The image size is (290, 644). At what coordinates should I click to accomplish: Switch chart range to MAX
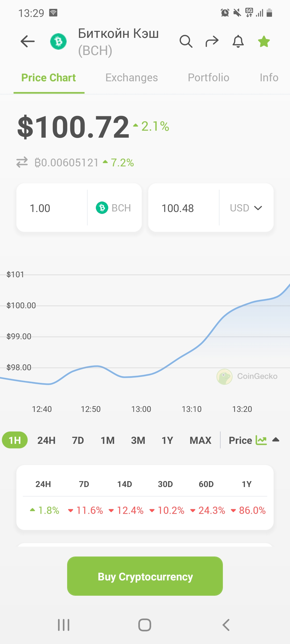pos(200,440)
